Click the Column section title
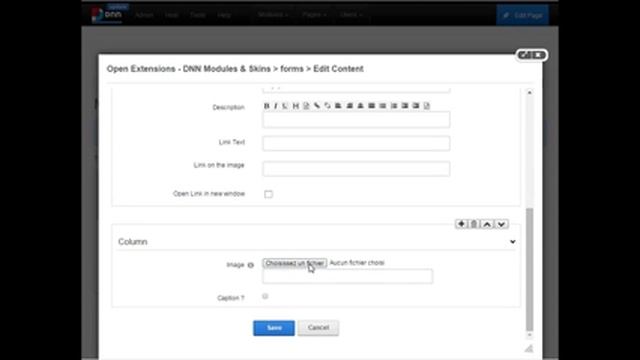 [x=133, y=242]
